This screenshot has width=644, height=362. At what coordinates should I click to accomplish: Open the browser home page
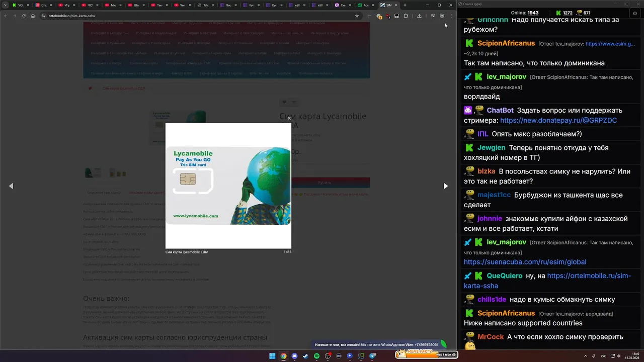(x=33, y=16)
